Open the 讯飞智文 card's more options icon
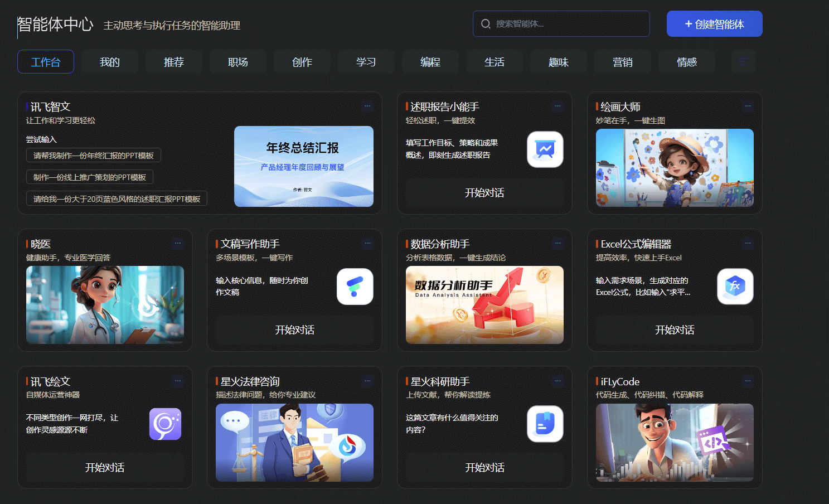The height and width of the screenshot is (504, 829). [367, 106]
